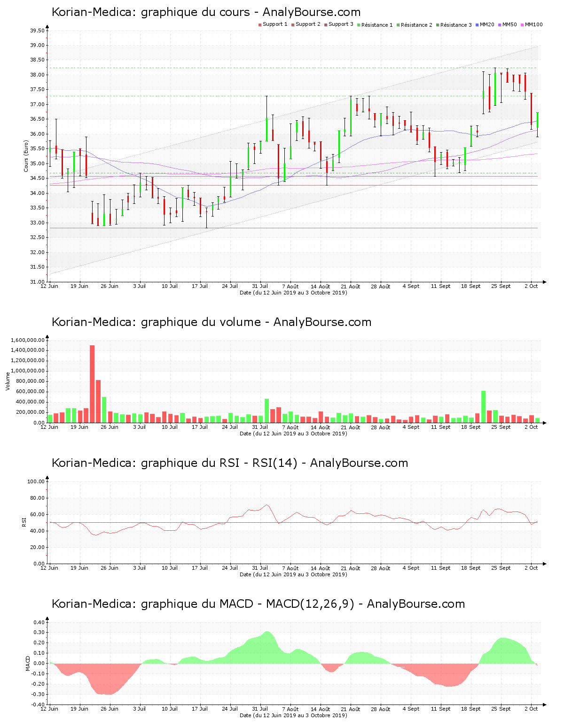This screenshot has height=728, width=564.
Task: Select the Résistance 1 legend item
Action: tap(375, 25)
